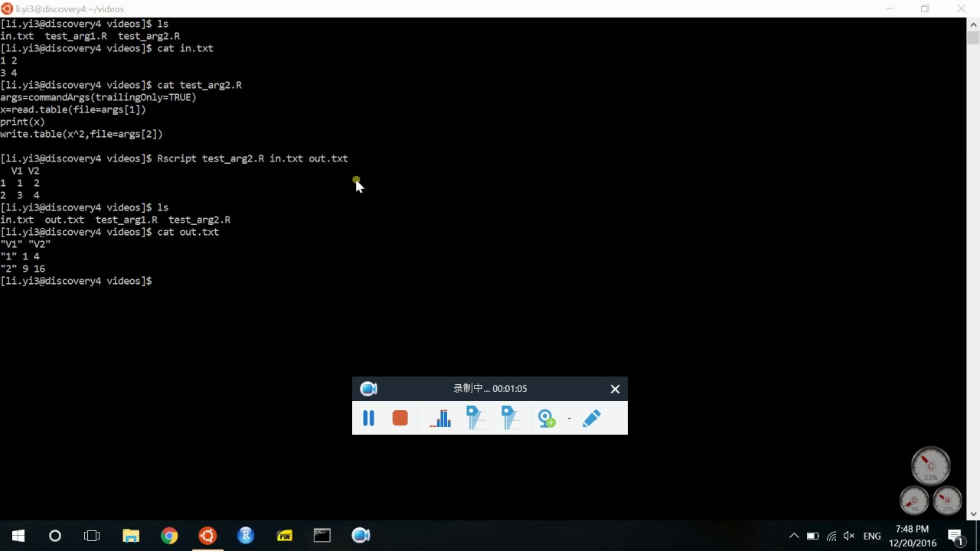The image size is (980, 551).
Task: Click the first blue marker flag icon
Action: click(x=475, y=418)
